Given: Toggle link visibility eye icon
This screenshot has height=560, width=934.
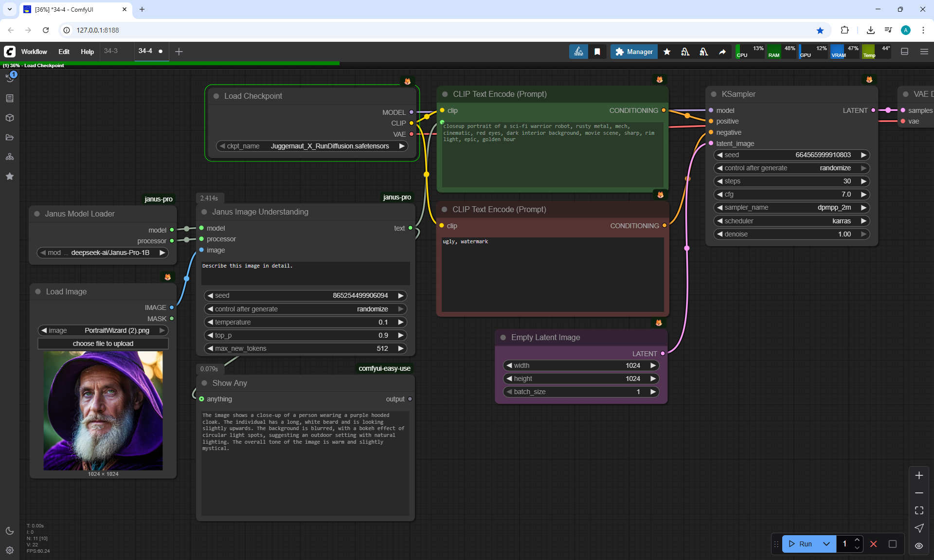Looking at the screenshot, I should (x=919, y=546).
